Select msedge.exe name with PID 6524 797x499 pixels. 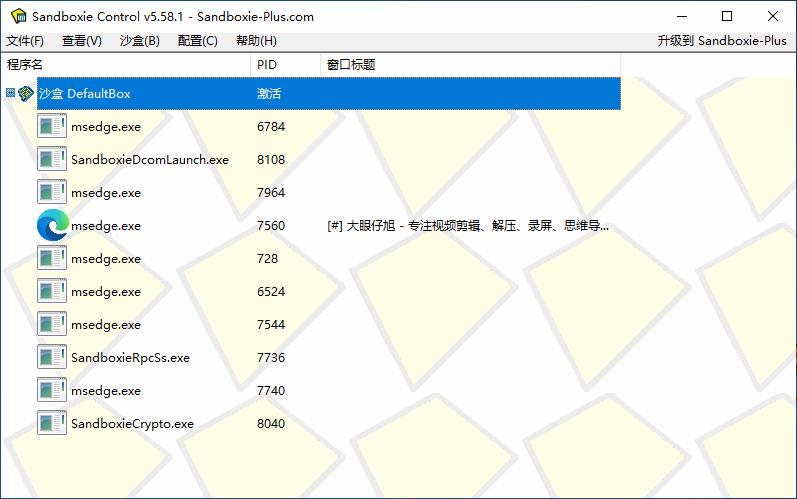[106, 292]
